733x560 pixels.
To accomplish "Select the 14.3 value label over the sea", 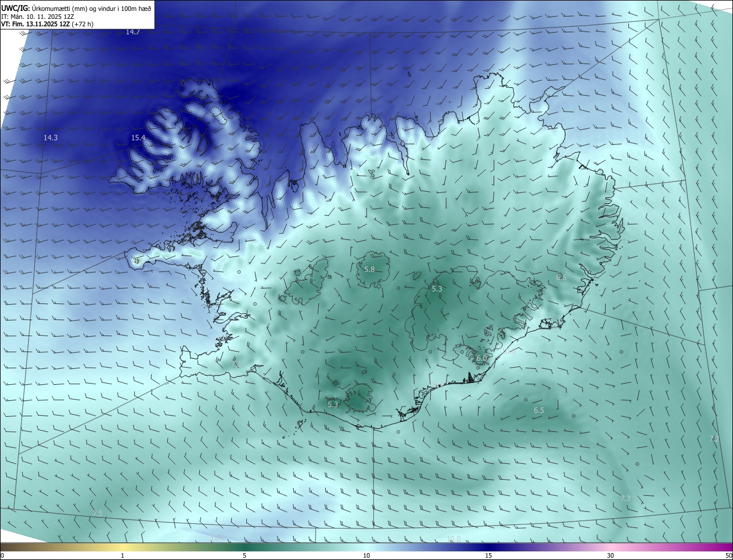I will coord(50,137).
